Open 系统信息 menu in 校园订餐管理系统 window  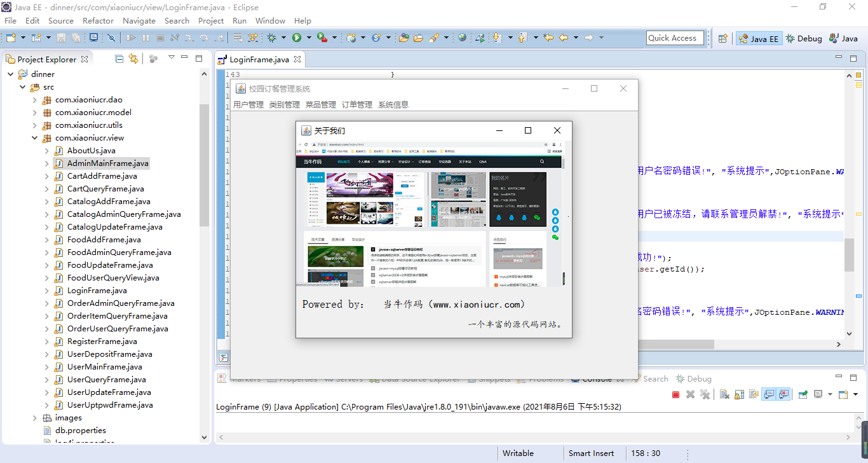[x=393, y=104]
